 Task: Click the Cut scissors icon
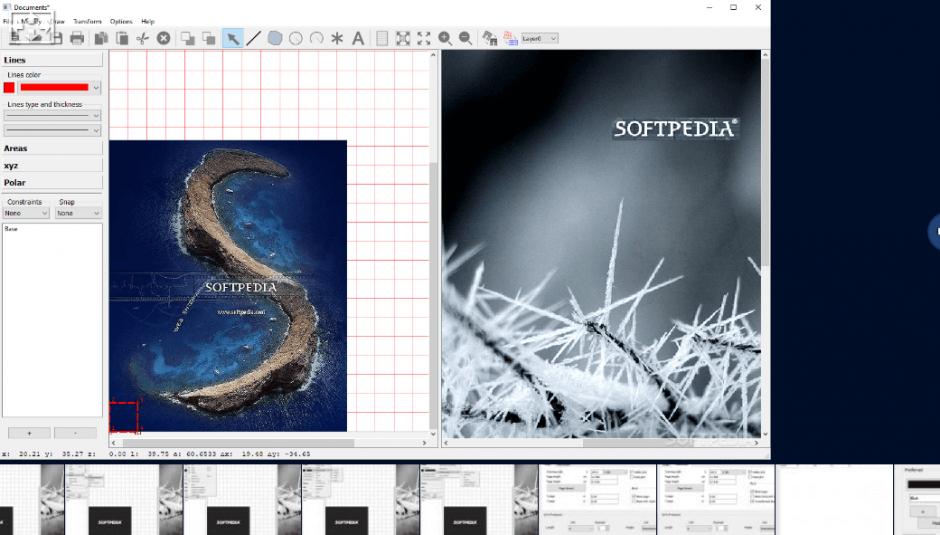142,38
